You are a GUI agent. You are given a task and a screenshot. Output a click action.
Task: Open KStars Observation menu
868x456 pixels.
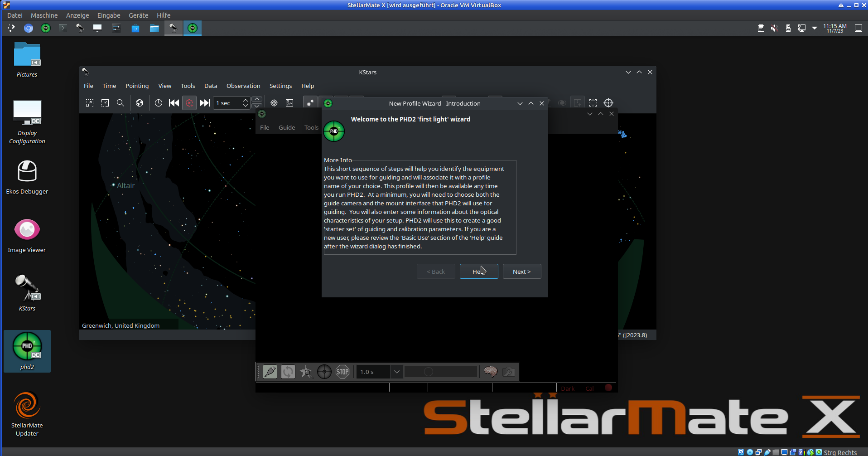(x=243, y=86)
